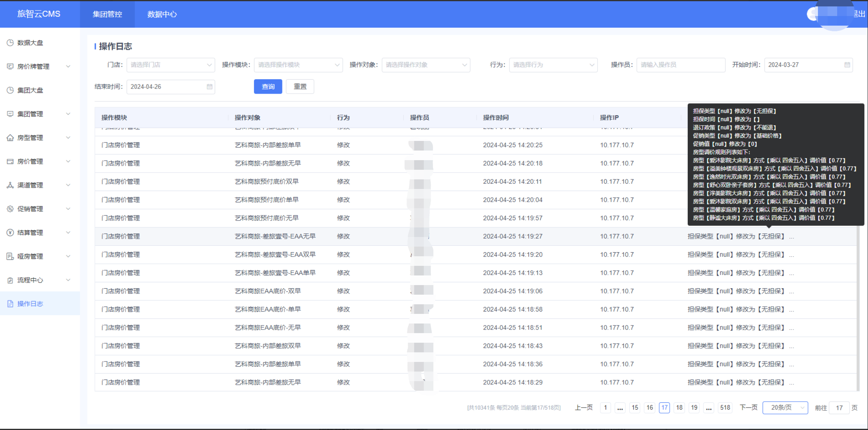The height and width of the screenshot is (430, 868).
Task: Open the 门店 store dropdown
Action: (x=171, y=65)
